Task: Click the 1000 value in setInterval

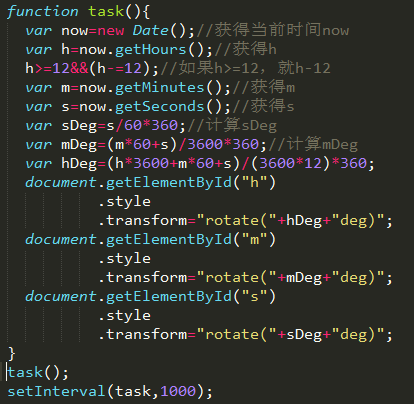Action: [178, 391]
